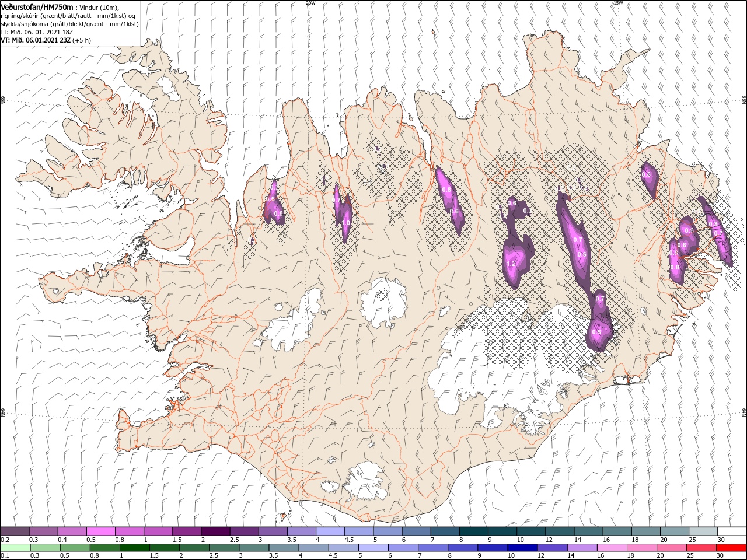
Task: Click the bold 'VT: Mið. 06.01.2021 23Z' time
Action: coord(36,40)
